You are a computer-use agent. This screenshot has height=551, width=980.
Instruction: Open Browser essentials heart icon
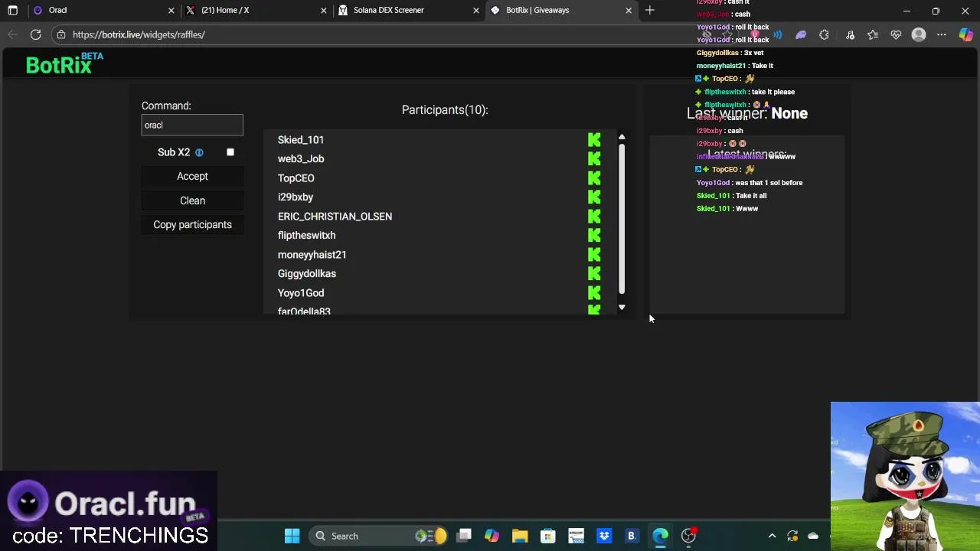(x=896, y=34)
